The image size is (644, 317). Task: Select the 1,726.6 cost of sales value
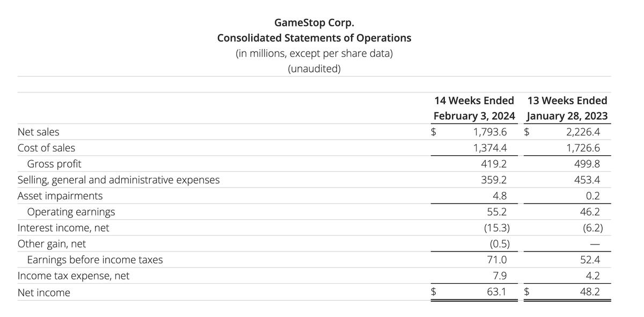(582, 148)
